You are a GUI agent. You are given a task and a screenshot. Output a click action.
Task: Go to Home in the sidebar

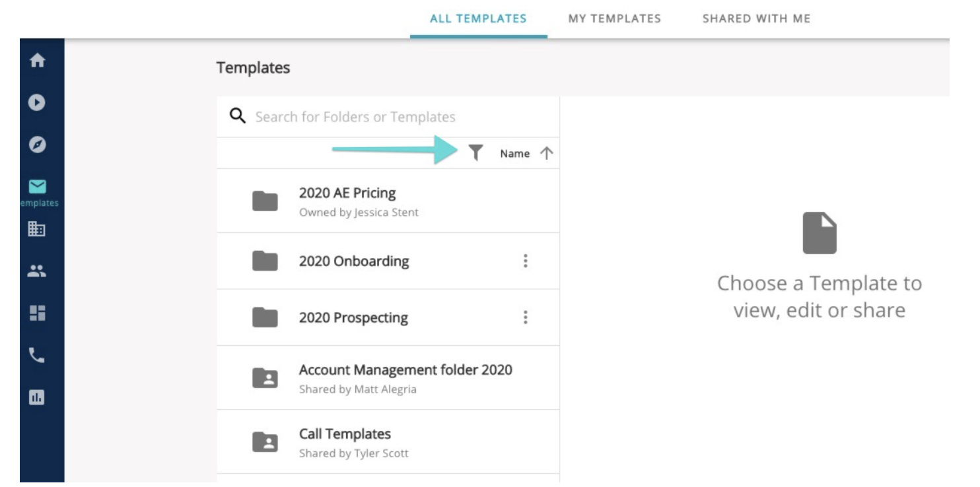click(38, 60)
